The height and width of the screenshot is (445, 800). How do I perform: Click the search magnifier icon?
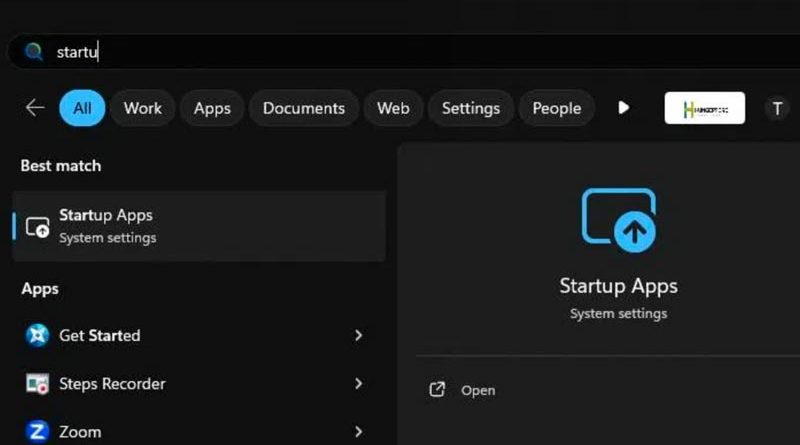(x=34, y=52)
